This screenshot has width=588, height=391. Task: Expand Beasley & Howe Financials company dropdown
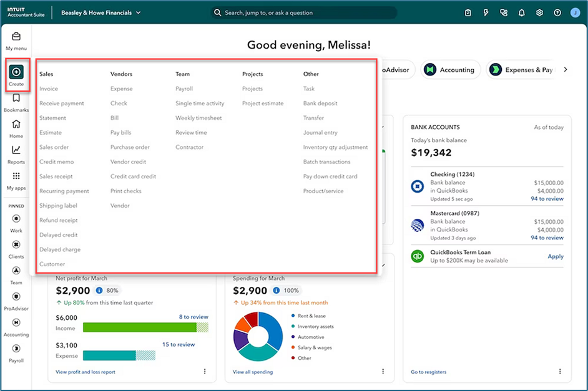138,12
